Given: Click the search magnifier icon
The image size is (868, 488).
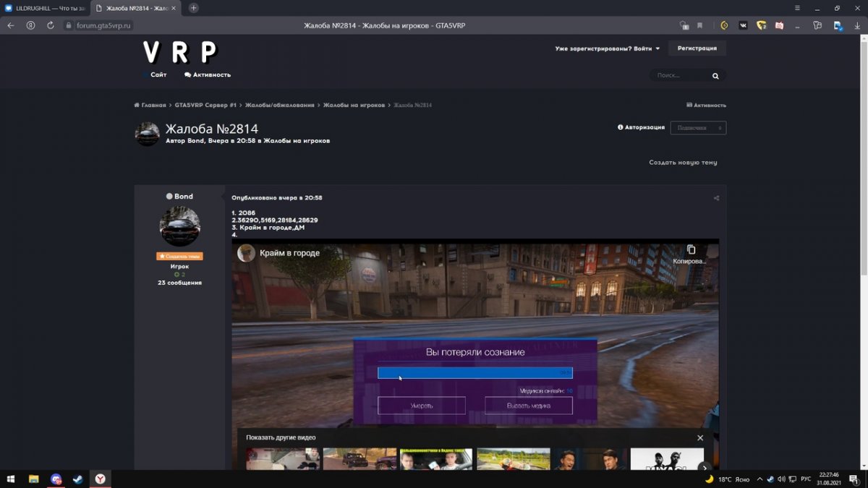Looking at the screenshot, I should point(715,76).
